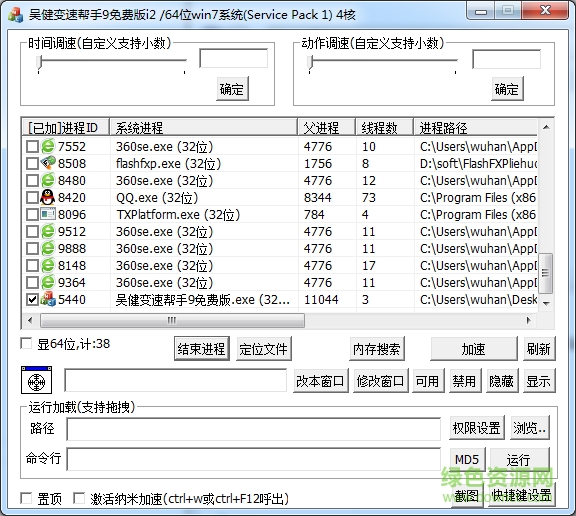
Task: Click the FlashFXP icon for process 8508
Action: click(x=48, y=163)
